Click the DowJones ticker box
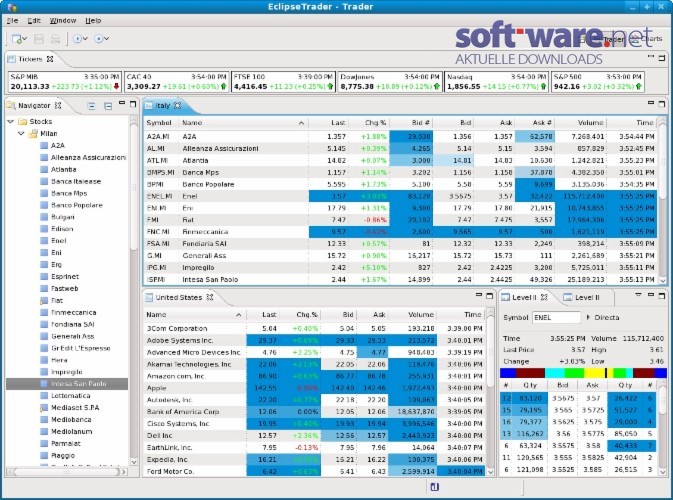The image size is (673, 500). click(x=390, y=82)
